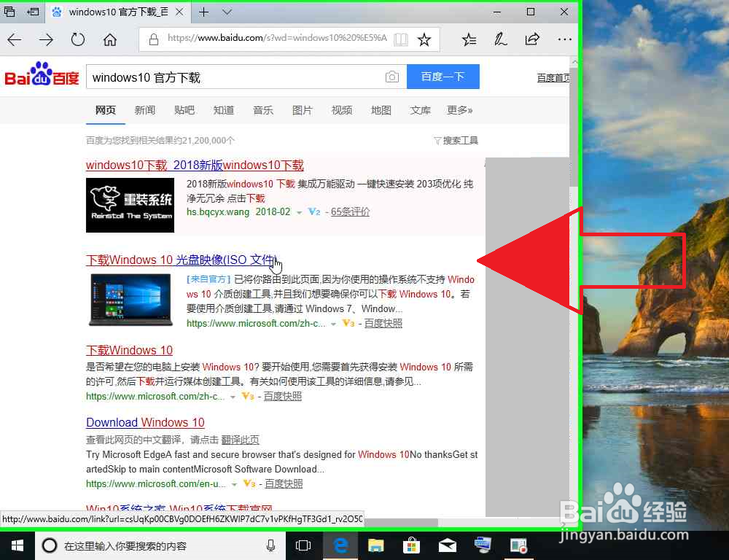Expand arrow beside microsoft.com/en-u URL

234,485
